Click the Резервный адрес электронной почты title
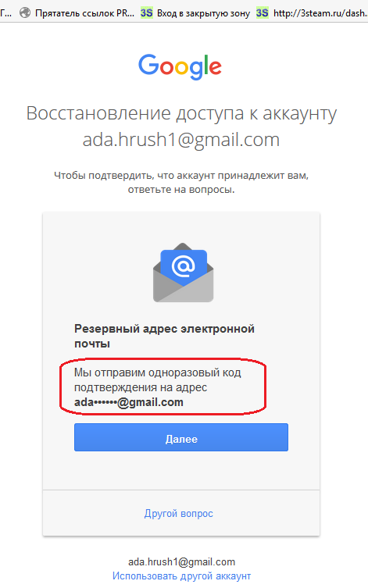This screenshot has height=588, width=368. [164, 336]
